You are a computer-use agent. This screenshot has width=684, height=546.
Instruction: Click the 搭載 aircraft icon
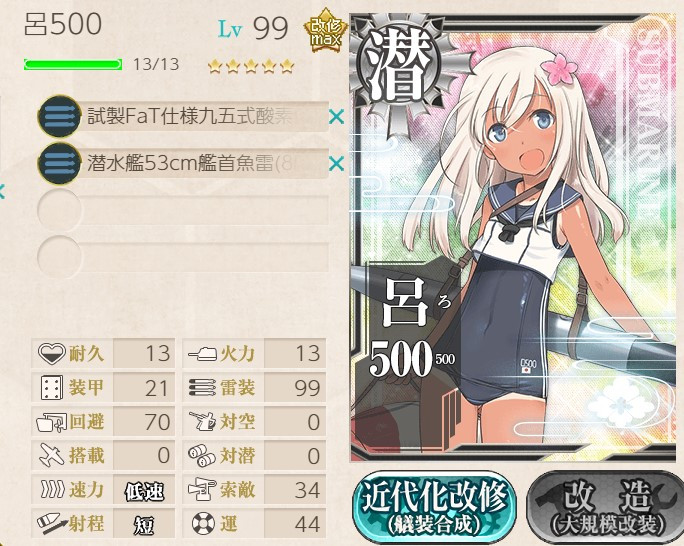pos(51,455)
